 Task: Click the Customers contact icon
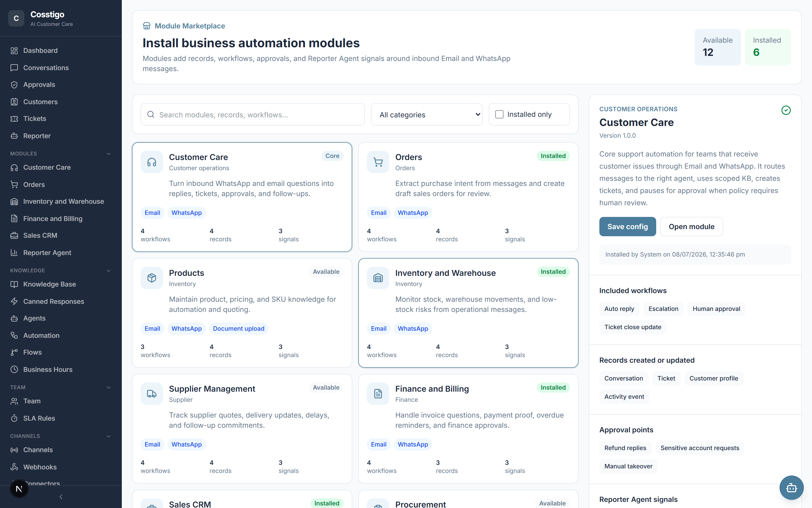[x=14, y=101]
